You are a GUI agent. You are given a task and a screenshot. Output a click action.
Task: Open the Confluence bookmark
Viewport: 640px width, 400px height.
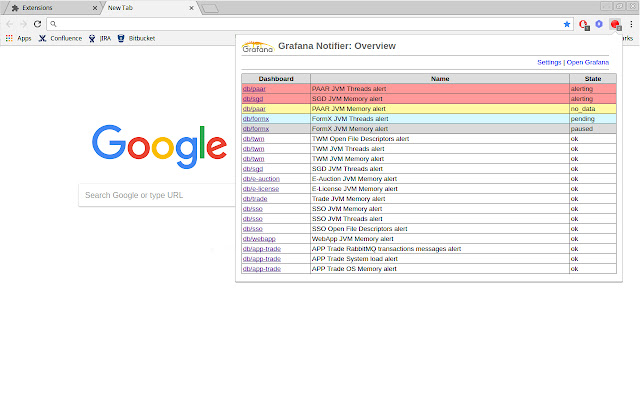(x=60, y=38)
